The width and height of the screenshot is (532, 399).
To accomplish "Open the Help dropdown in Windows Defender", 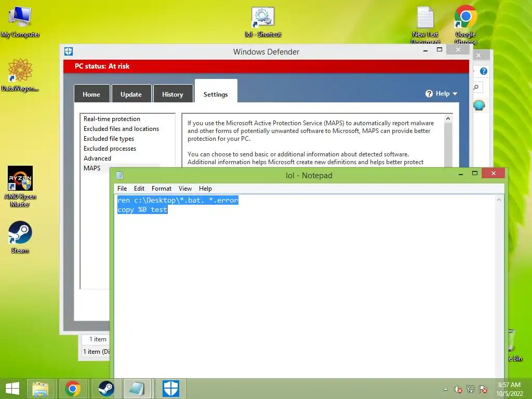I will click(442, 94).
